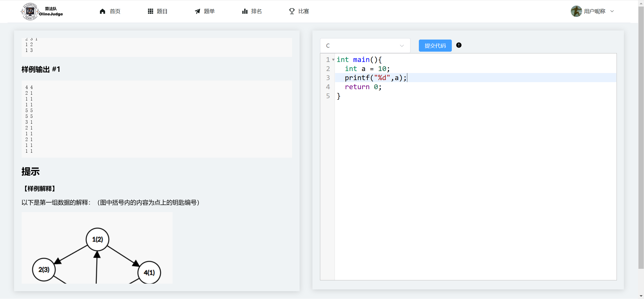Click the paper plane icon beside 题单

(x=197, y=11)
